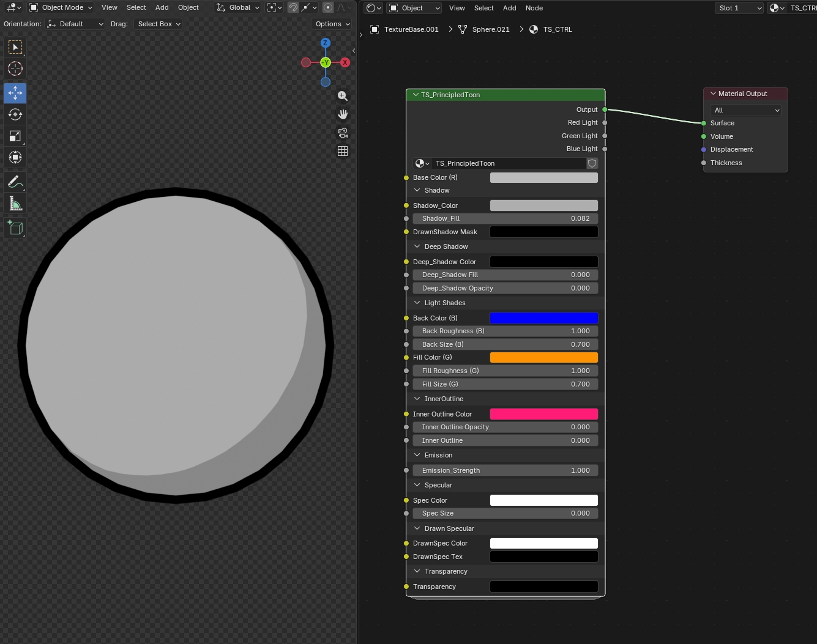Viewport: 817px width, 644px height.
Task: Open the viewport Object menu
Action: 188,7
